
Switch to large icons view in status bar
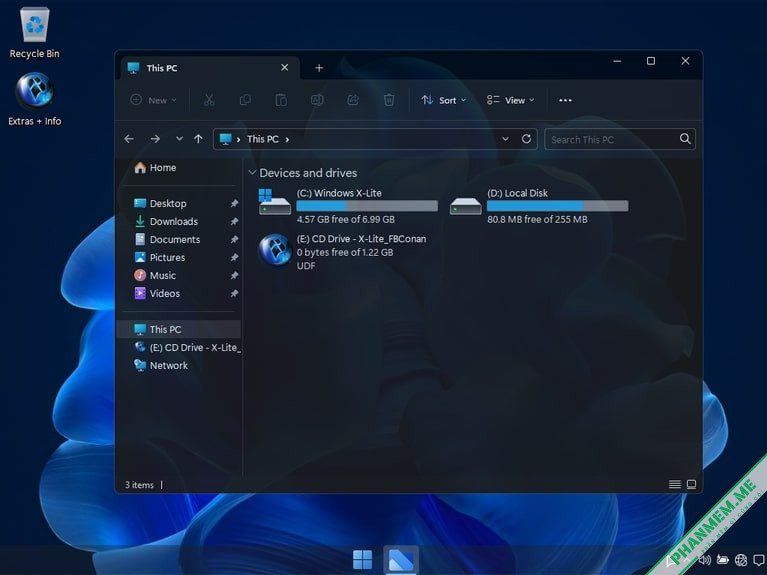click(x=691, y=484)
